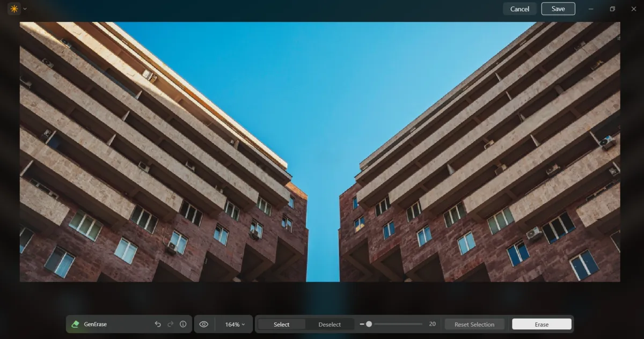Cancel the current edit

(x=519, y=9)
